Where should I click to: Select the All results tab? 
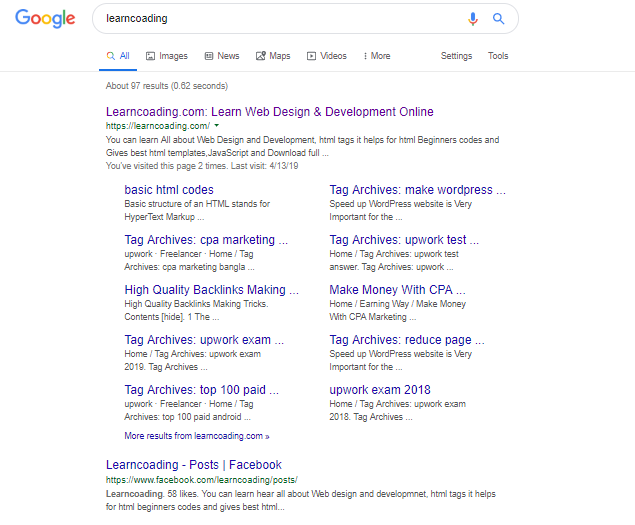[118, 56]
